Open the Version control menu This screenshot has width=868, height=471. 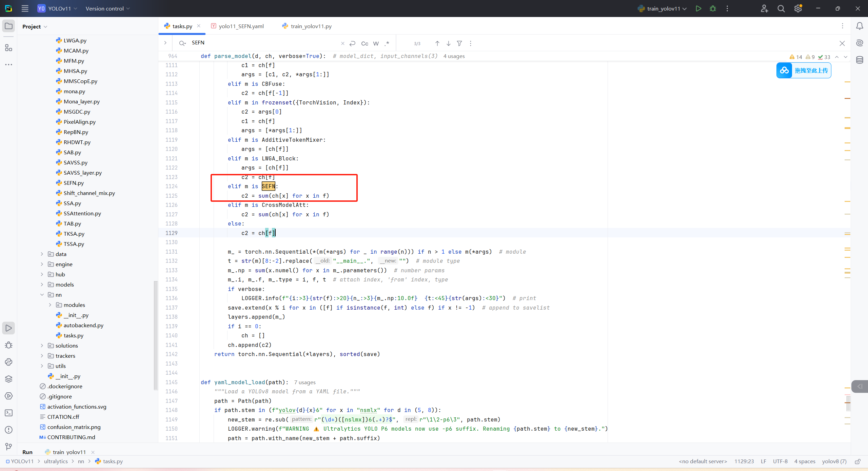[107, 8]
